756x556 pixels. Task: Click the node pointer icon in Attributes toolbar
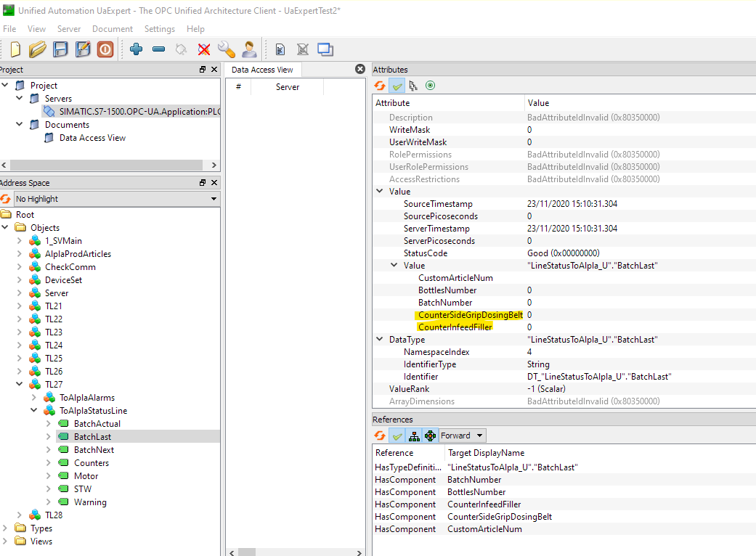click(x=413, y=86)
